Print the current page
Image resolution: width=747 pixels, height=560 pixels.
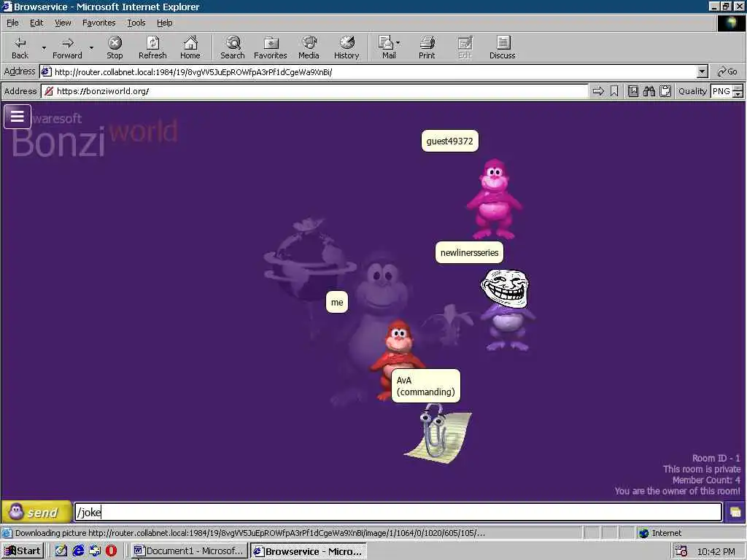pos(427,47)
